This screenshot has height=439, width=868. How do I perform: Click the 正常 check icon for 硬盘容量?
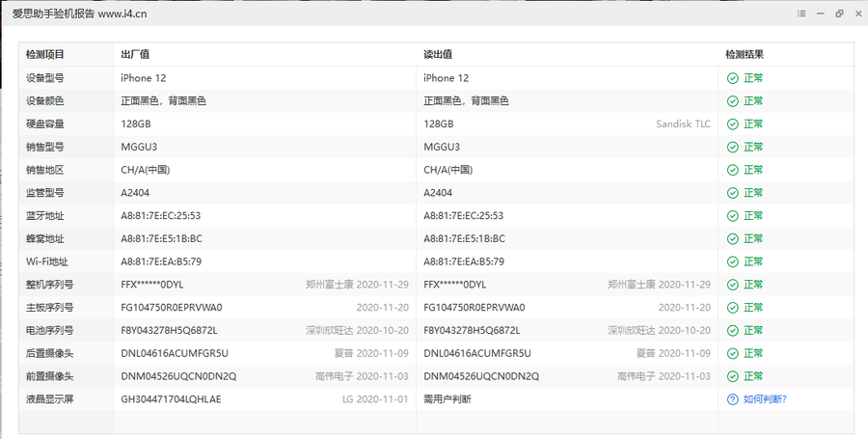click(732, 124)
